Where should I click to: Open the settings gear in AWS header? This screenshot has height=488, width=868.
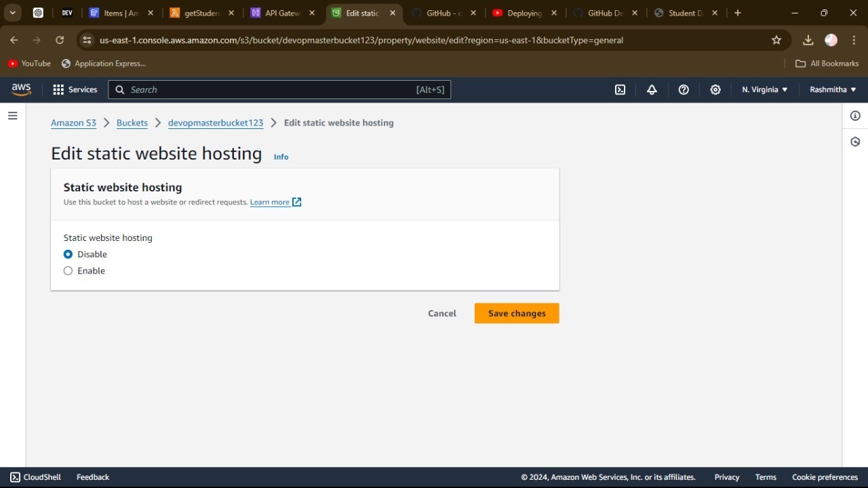pyautogui.click(x=715, y=90)
